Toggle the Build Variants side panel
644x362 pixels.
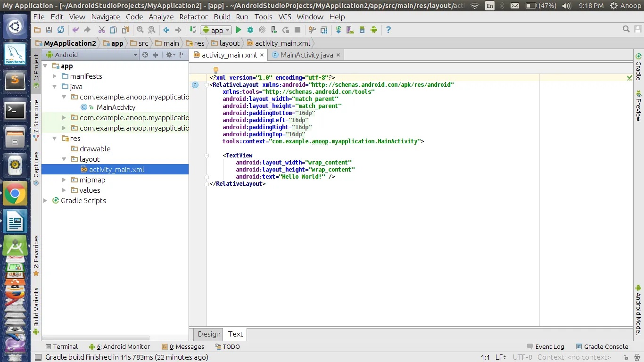click(36, 307)
